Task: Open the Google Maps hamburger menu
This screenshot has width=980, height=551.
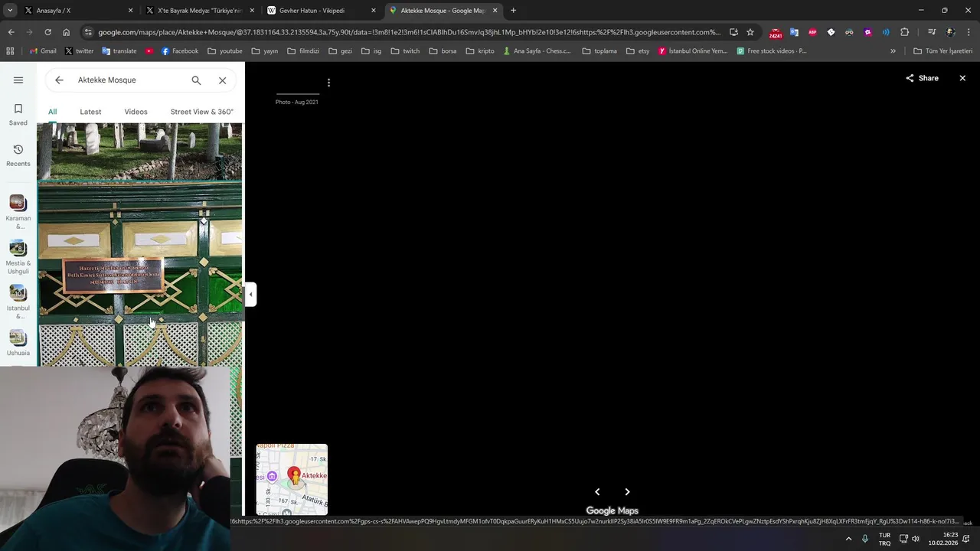Action: point(18,80)
